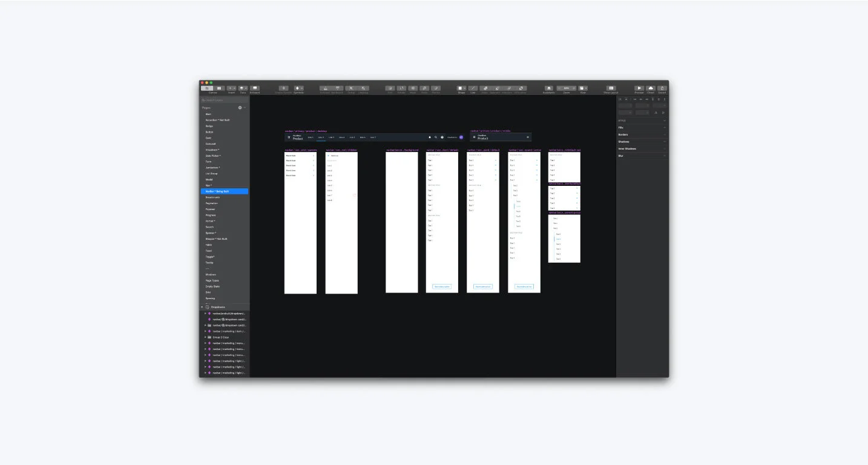Add a new fill in Fills section

pos(665,128)
